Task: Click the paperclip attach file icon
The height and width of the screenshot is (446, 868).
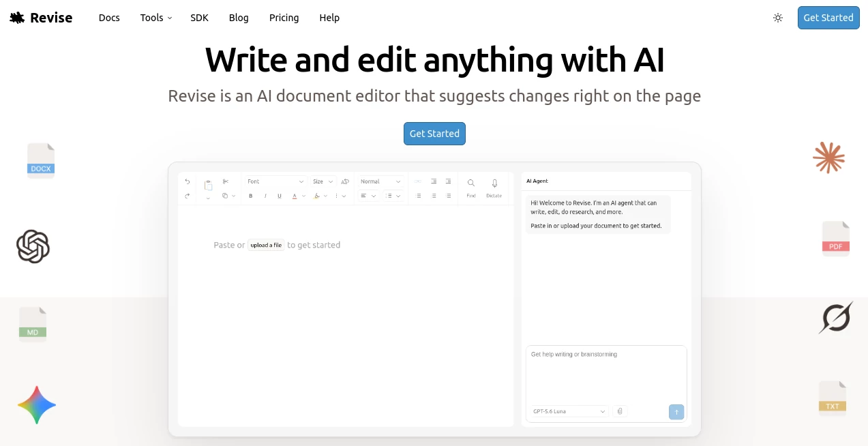Action: [620, 411]
